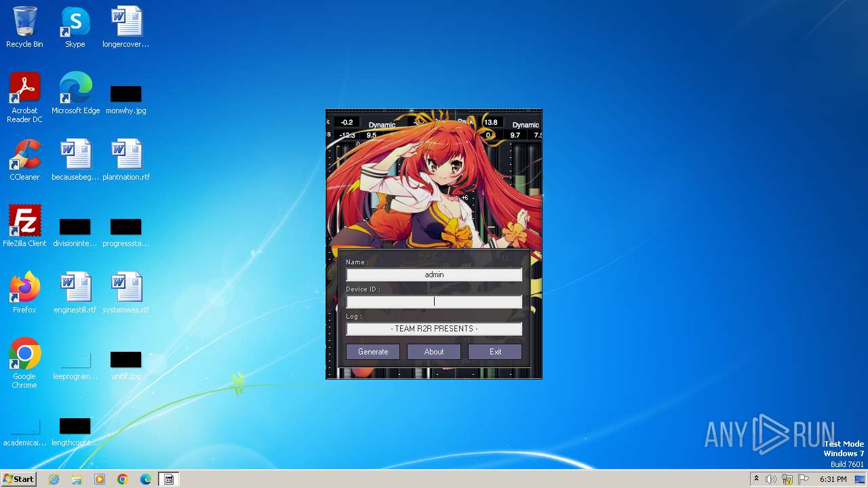This screenshot has height=488, width=868.
Task: Click the Show Desktop button
Action: point(861,479)
